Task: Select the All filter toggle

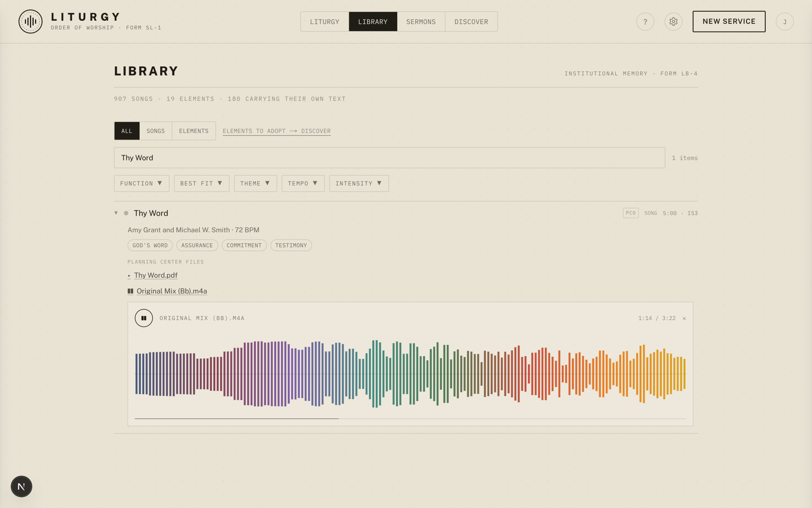Action: [x=127, y=131]
